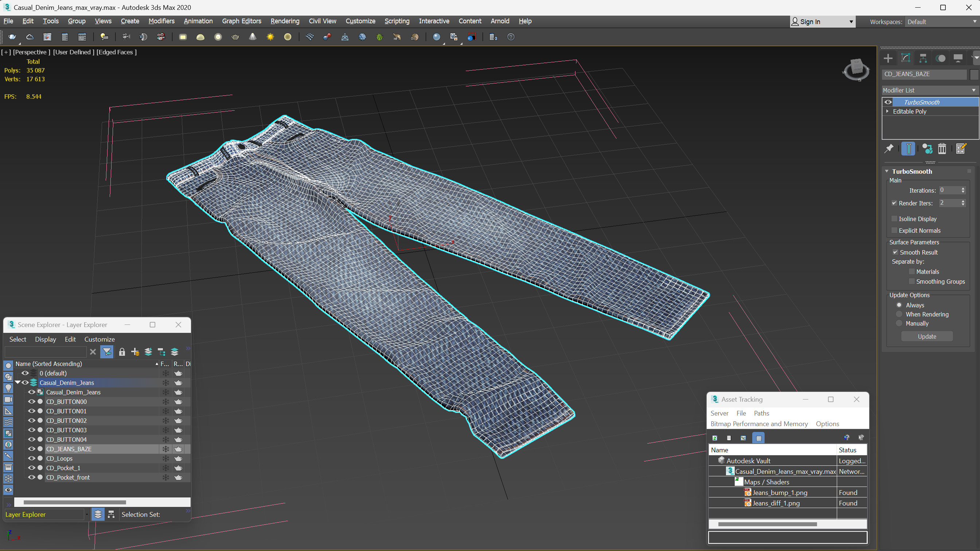Toggle Show End Result in the modifier stack
980x551 pixels.
(x=909, y=149)
